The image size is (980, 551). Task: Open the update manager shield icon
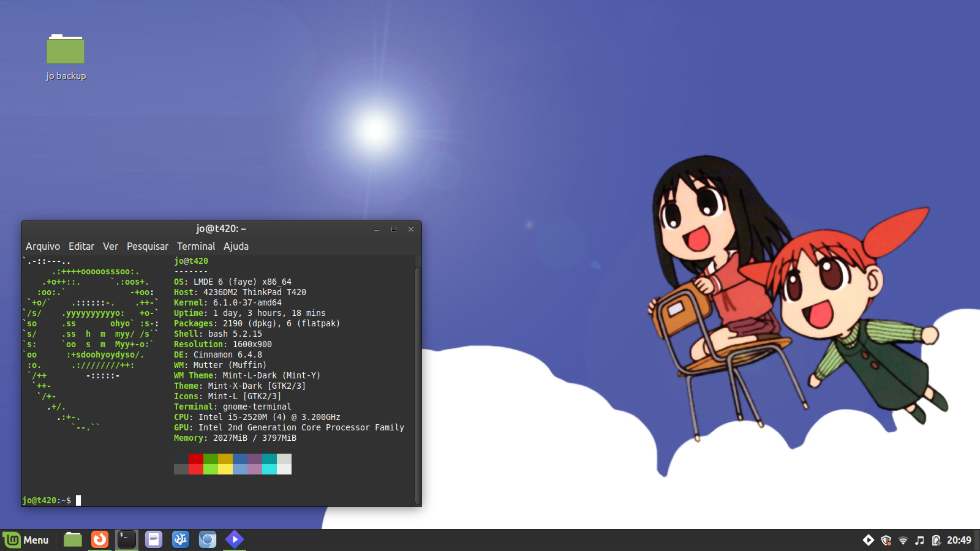886,540
